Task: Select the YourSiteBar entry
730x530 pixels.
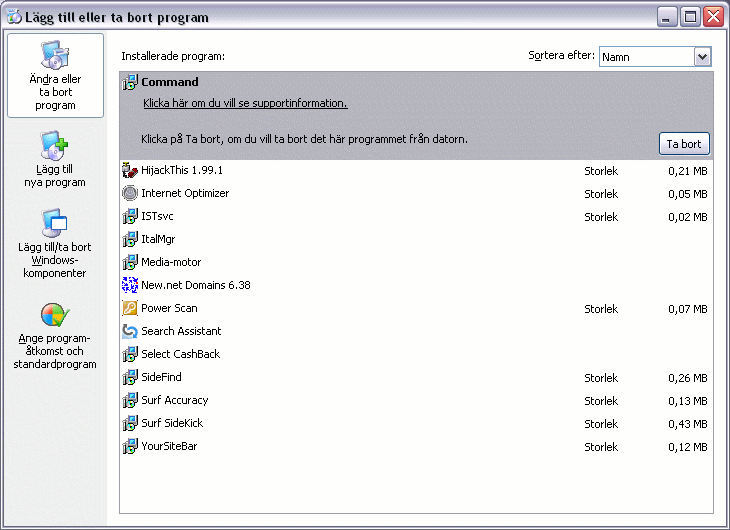Action: click(x=416, y=446)
